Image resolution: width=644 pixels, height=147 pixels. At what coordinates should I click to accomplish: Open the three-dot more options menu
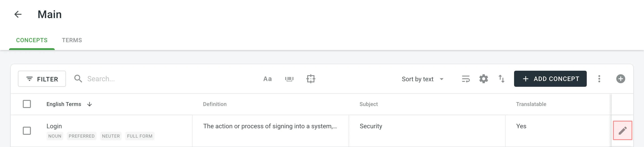(599, 79)
